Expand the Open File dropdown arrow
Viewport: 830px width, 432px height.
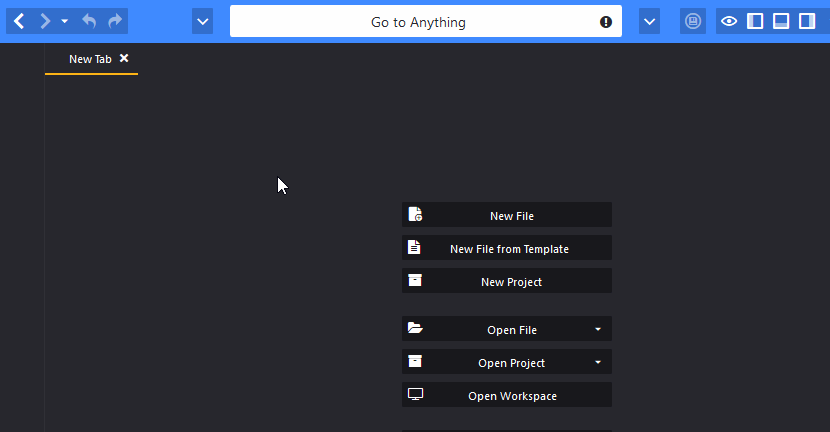pyautogui.click(x=598, y=329)
